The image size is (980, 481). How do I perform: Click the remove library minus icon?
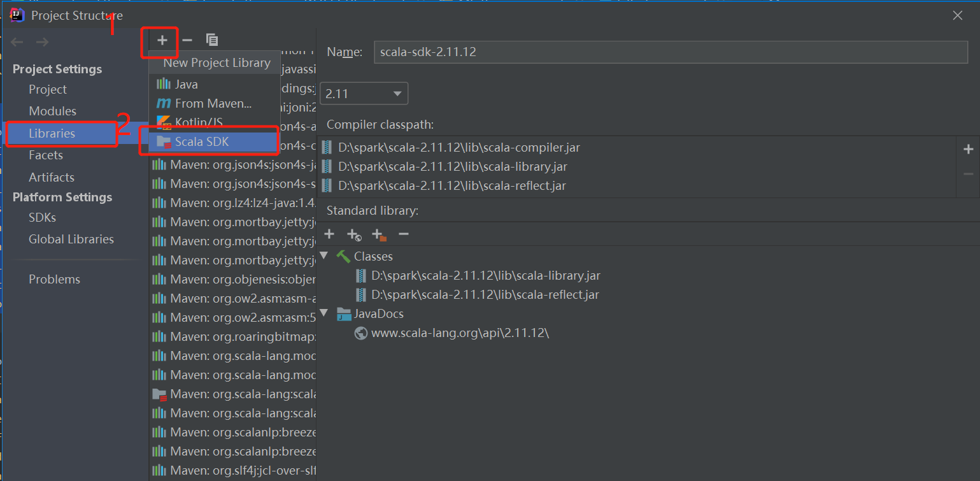[187, 40]
